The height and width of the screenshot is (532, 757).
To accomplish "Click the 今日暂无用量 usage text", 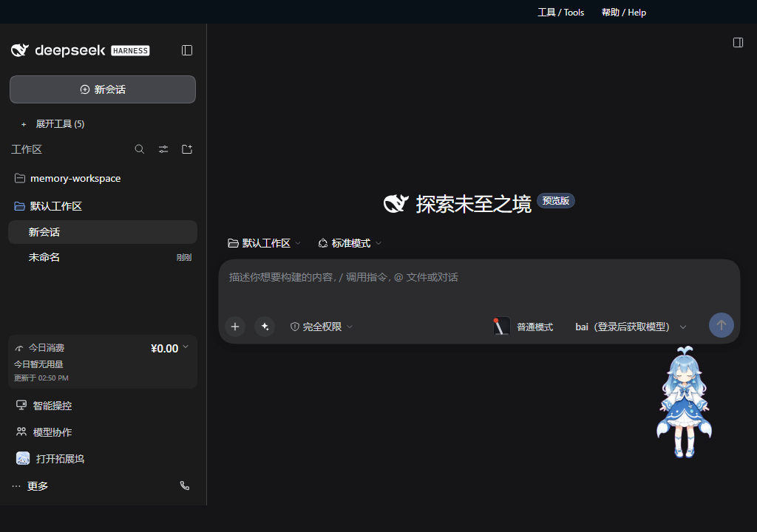I will 38,364.
